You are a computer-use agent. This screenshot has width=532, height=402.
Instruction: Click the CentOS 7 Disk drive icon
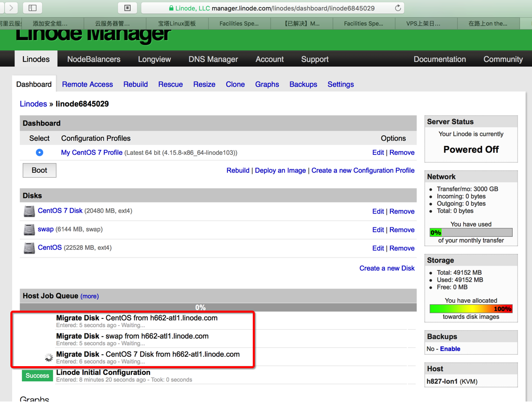(x=29, y=211)
